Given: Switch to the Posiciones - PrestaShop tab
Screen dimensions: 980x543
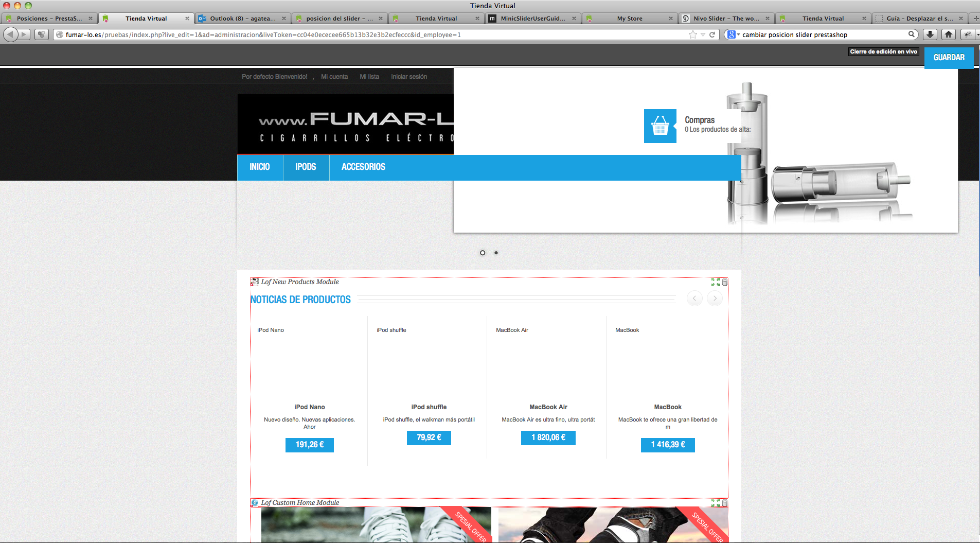Looking at the screenshot, I should point(49,19).
